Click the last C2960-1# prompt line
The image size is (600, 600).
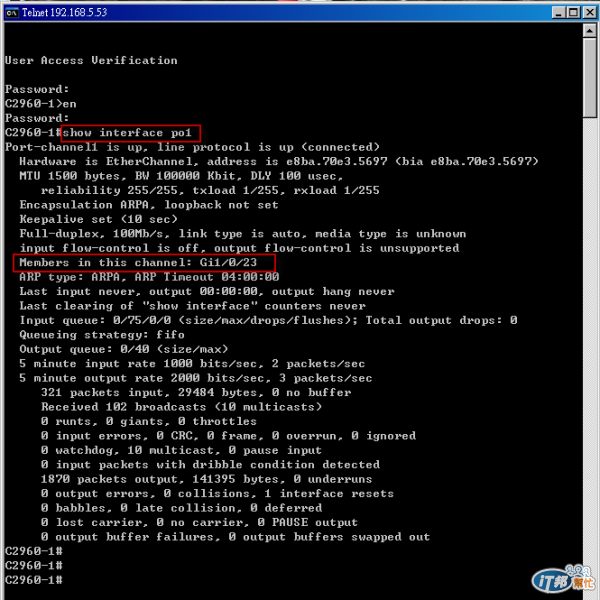34,580
